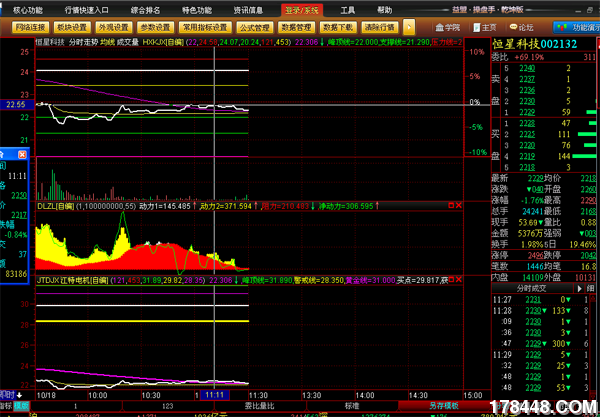This screenshot has height=417, width=600.
Task: Click the 分时成交 panel header
Action: 532,288
